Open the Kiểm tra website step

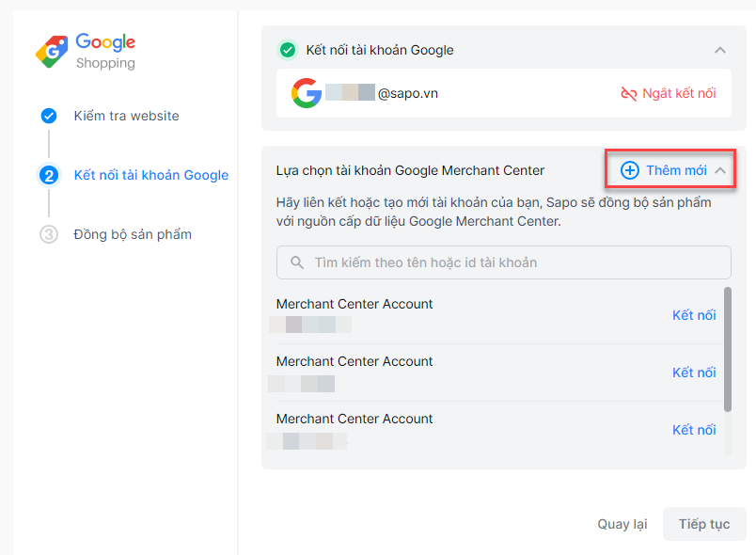click(x=126, y=116)
